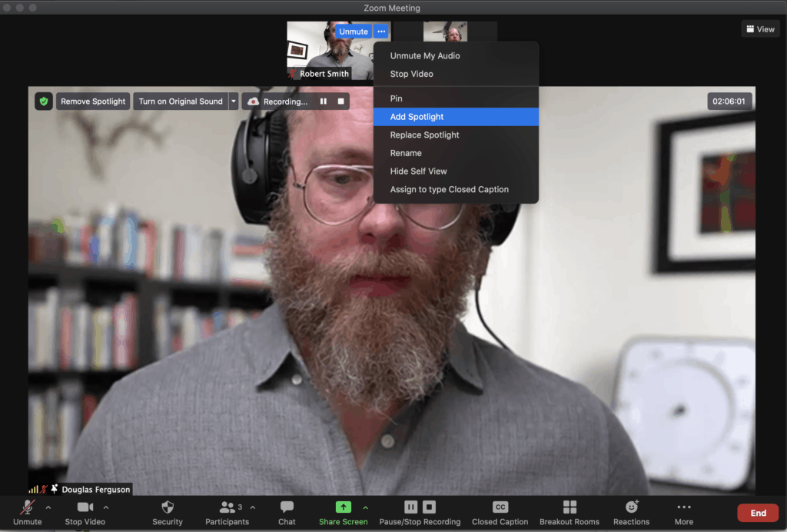This screenshot has width=787, height=532.
Task: Click the green encryption shield icon
Action: [44, 101]
